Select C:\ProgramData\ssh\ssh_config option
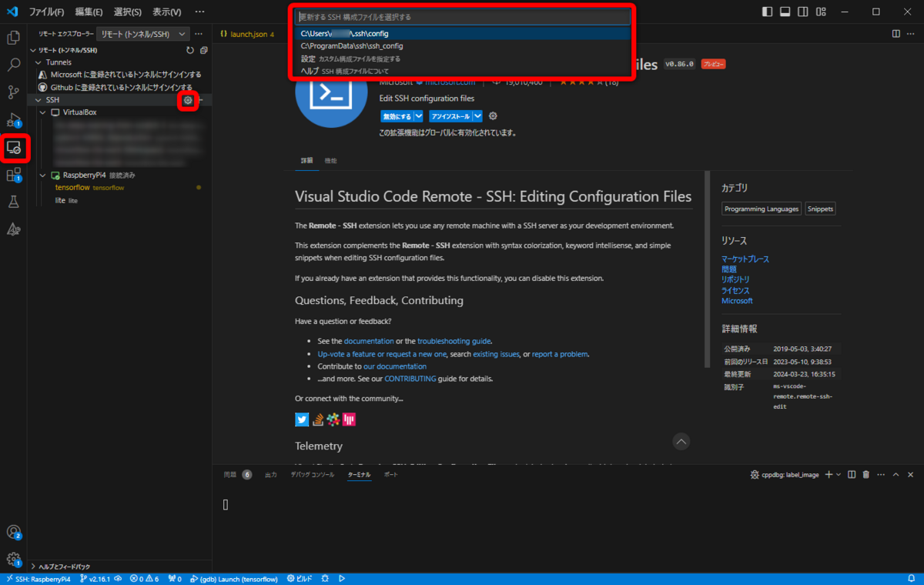 pyautogui.click(x=462, y=46)
